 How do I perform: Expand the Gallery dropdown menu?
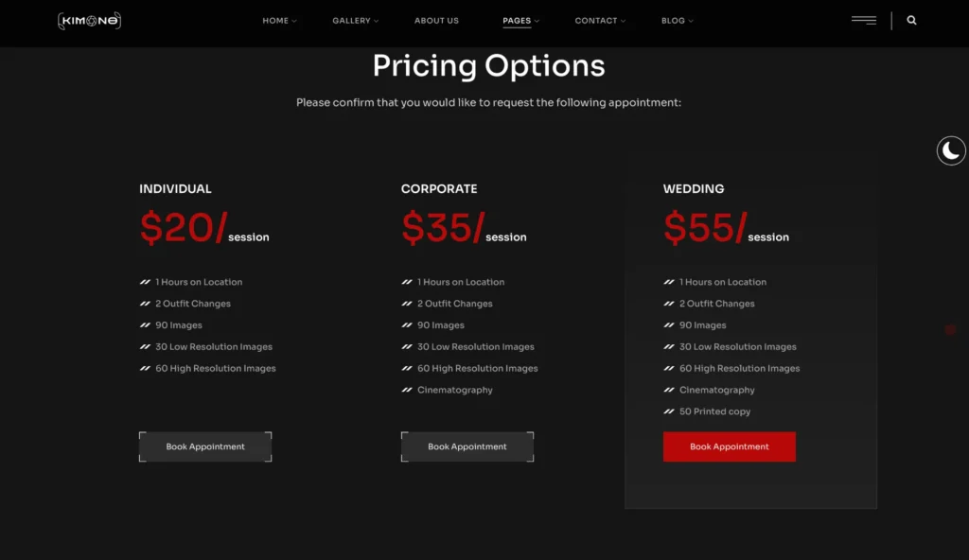pos(355,21)
